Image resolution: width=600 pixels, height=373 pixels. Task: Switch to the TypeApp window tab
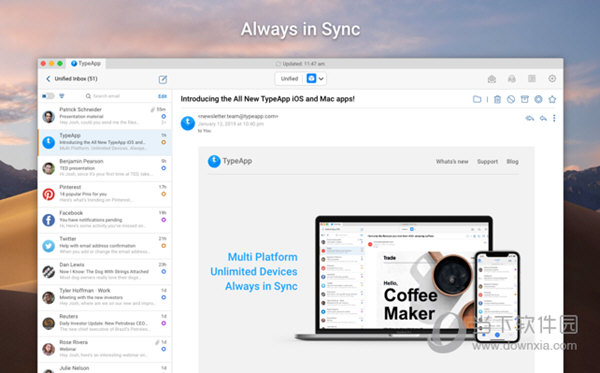click(x=86, y=64)
